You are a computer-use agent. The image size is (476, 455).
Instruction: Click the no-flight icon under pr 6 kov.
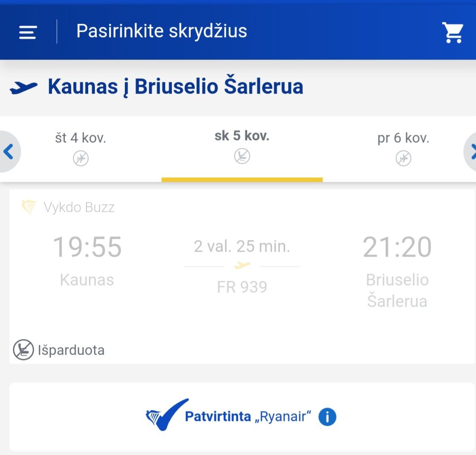click(x=403, y=158)
